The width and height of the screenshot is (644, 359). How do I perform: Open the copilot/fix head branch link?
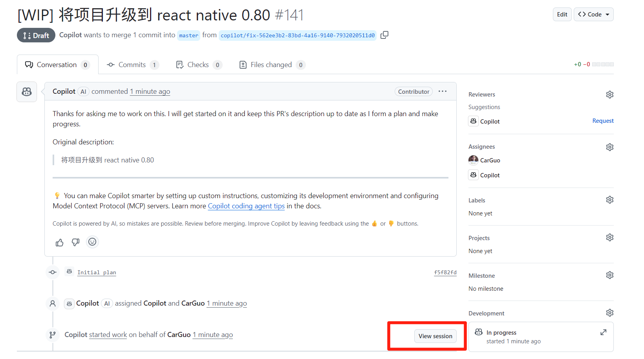pyautogui.click(x=298, y=35)
